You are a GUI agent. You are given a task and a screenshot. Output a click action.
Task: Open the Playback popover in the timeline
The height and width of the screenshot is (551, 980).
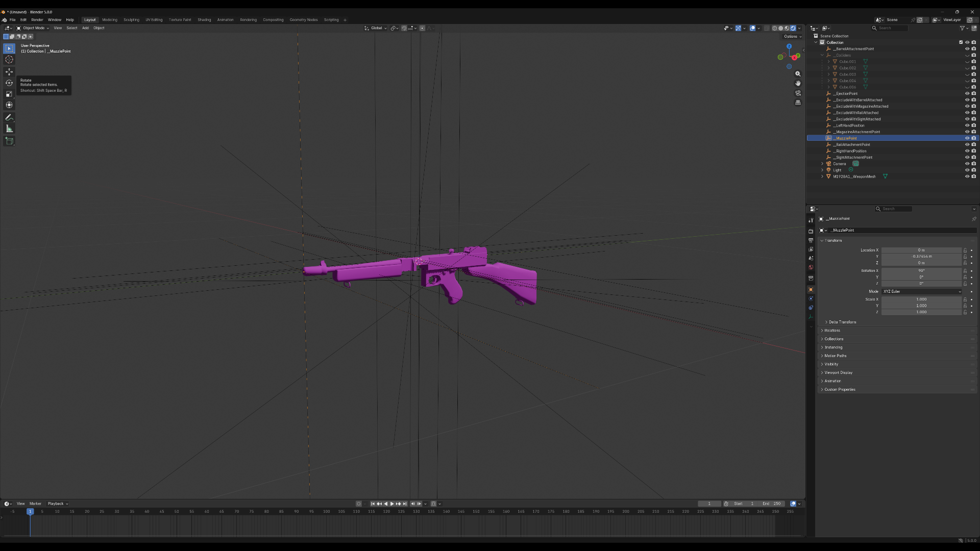[57, 504]
